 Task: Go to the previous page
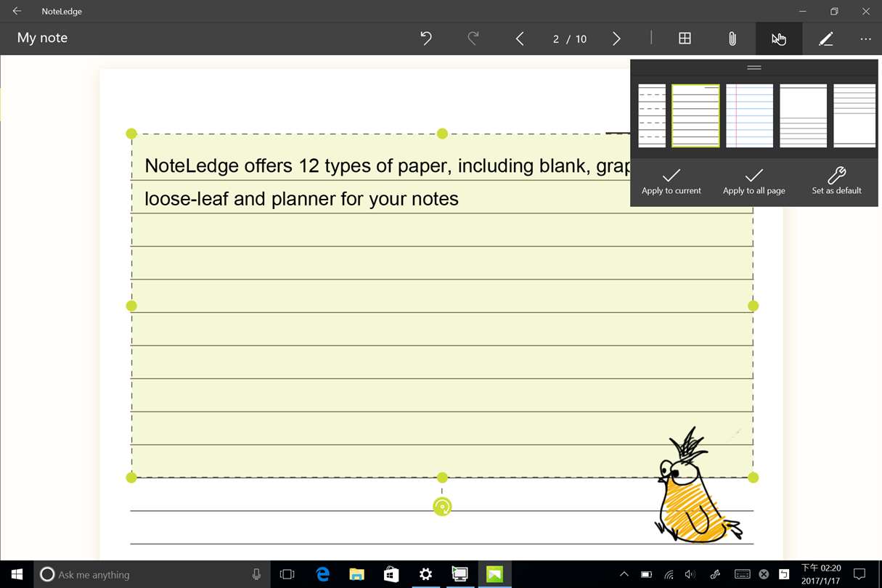[x=520, y=38]
